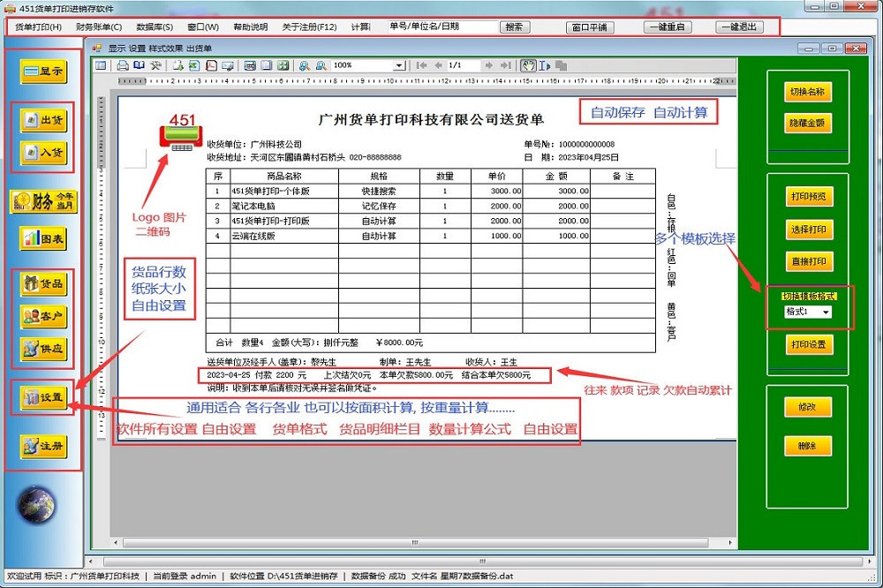
Task: Click the page-with-arrow export icon
Action: pyautogui.click(x=178, y=66)
